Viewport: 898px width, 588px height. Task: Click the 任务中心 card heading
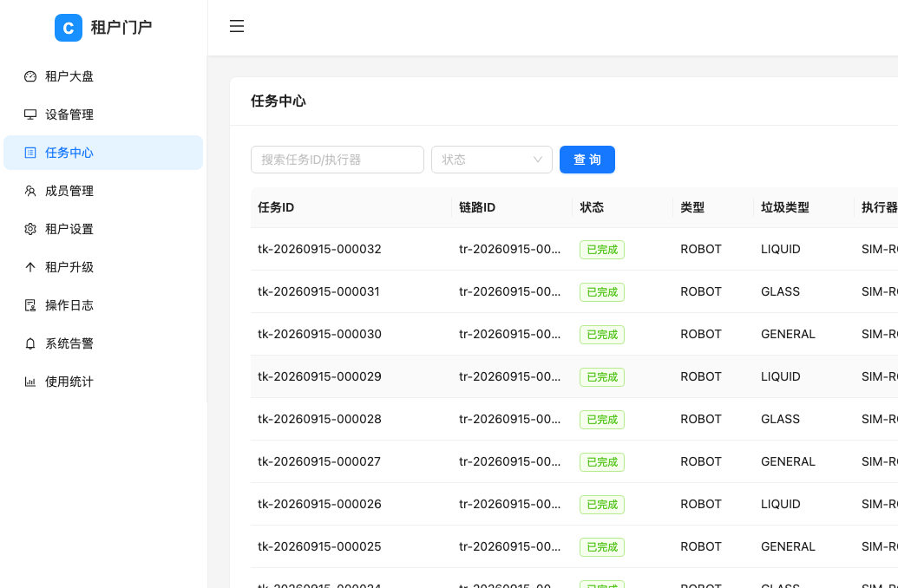279,101
